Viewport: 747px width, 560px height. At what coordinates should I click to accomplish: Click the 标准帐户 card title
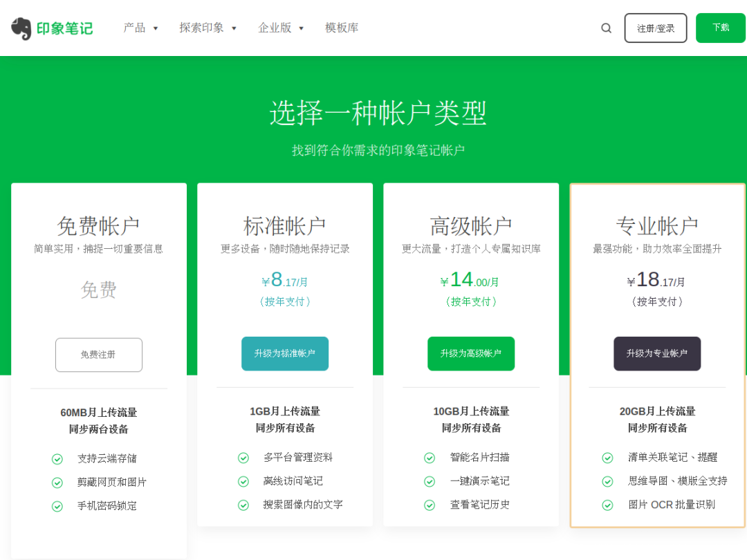[x=285, y=226]
